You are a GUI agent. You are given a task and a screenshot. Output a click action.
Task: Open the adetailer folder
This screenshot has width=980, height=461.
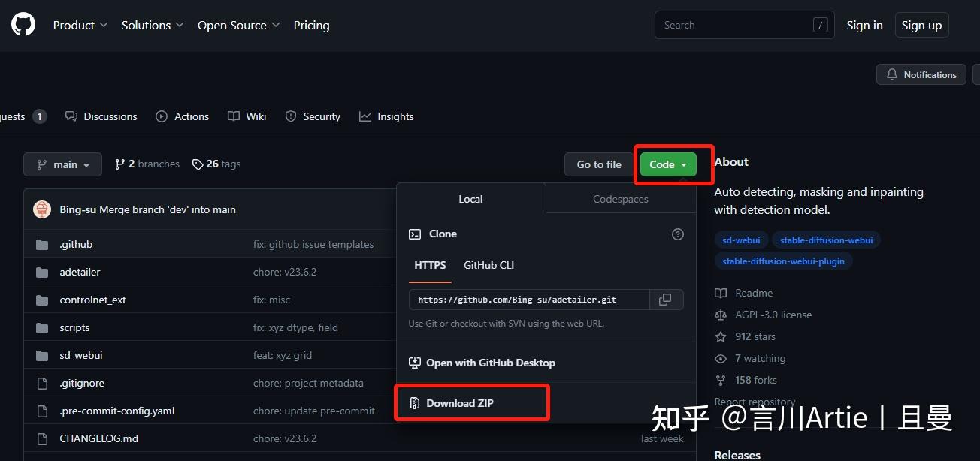click(80, 272)
